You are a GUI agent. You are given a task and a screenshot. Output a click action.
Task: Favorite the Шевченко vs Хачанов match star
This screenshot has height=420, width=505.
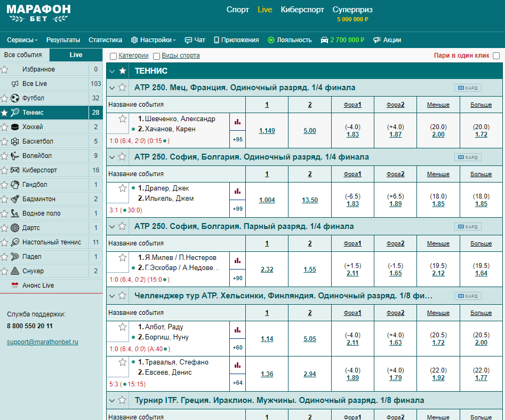[123, 119]
